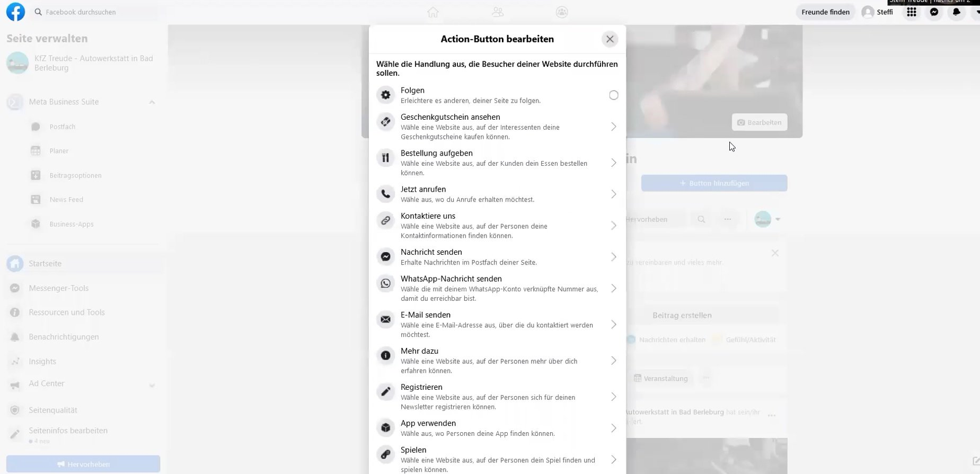Open News Feed in the sidebar
Screen dimensions: 980x474
pos(66,200)
